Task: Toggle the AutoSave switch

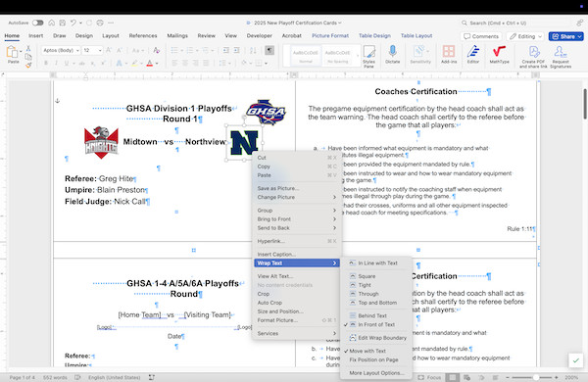Action: pyautogui.click(x=37, y=23)
